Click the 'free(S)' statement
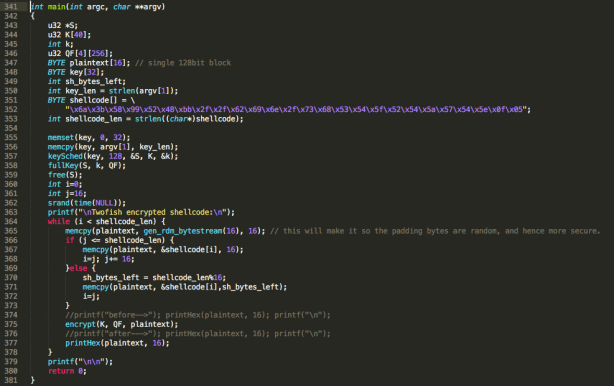The width and height of the screenshot is (614, 386). [x=65, y=175]
